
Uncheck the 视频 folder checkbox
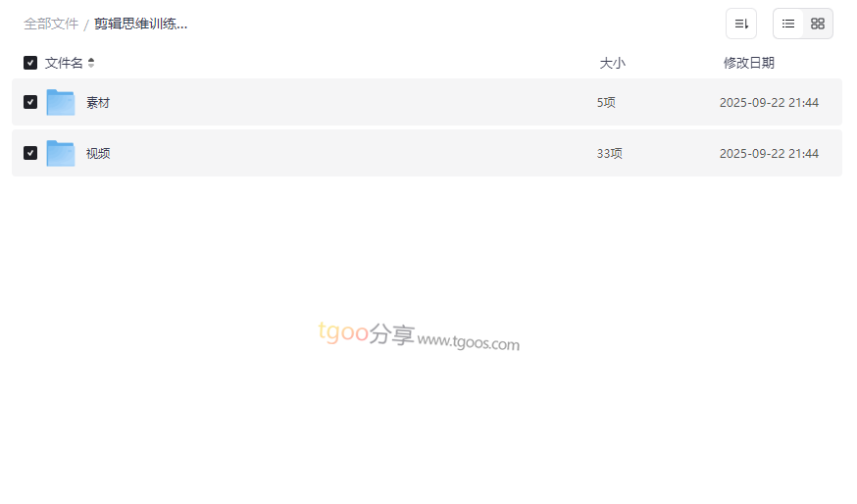[30, 153]
